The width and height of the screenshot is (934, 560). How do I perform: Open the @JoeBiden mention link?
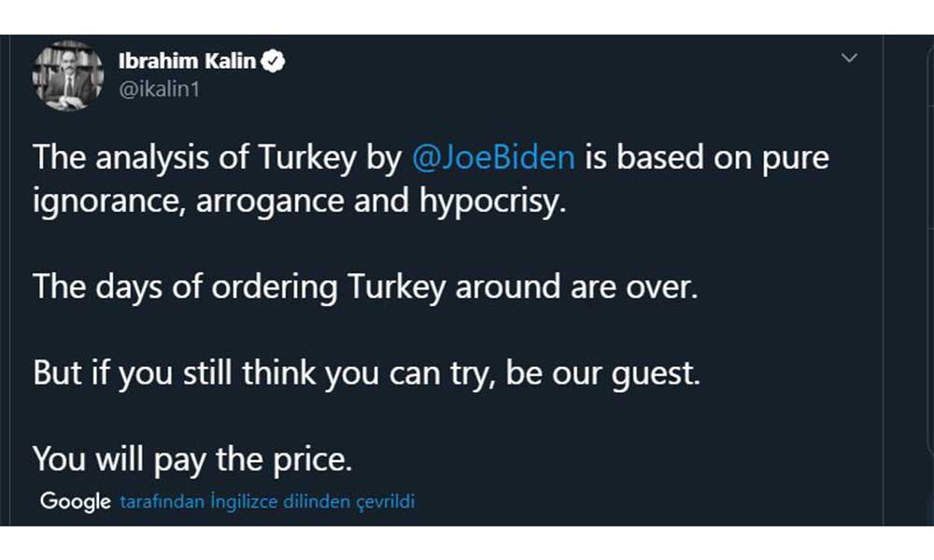tap(493, 157)
